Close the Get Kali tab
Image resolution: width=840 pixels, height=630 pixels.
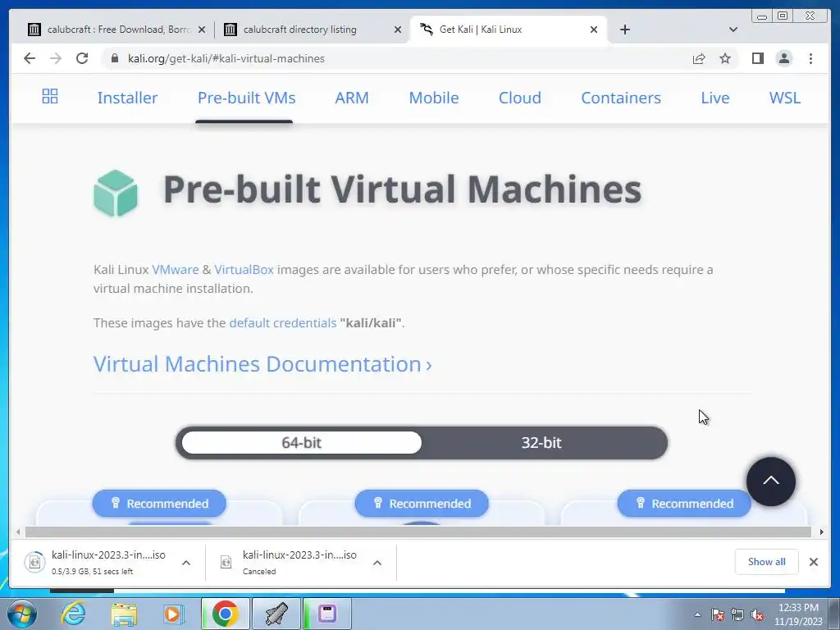point(594,30)
